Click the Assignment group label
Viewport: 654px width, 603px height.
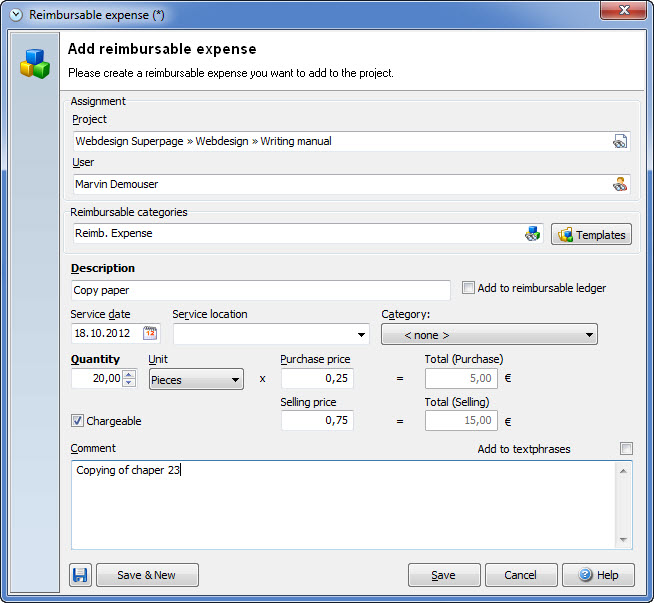click(98, 101)
